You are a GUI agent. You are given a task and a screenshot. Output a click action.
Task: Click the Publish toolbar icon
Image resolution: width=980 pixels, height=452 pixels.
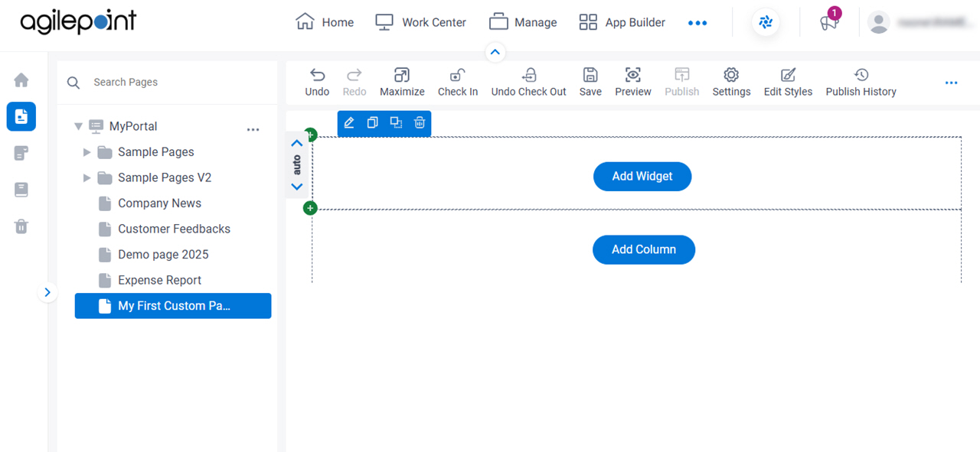tap(681, 75)
